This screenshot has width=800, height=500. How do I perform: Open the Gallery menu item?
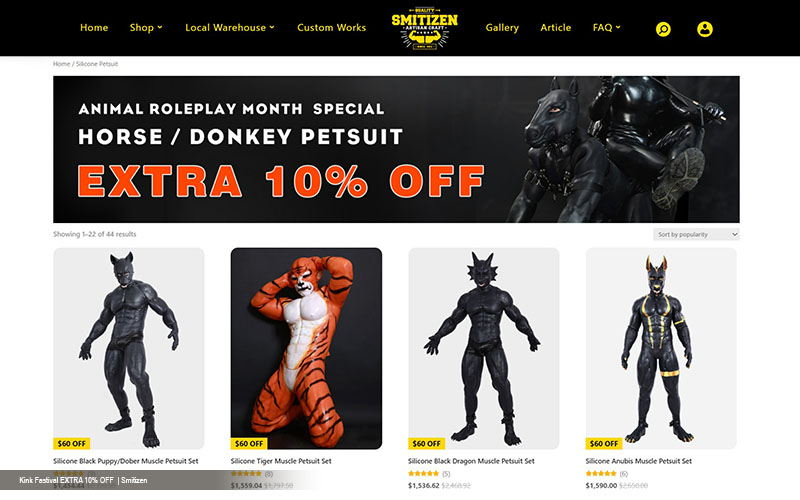point(502,28)
